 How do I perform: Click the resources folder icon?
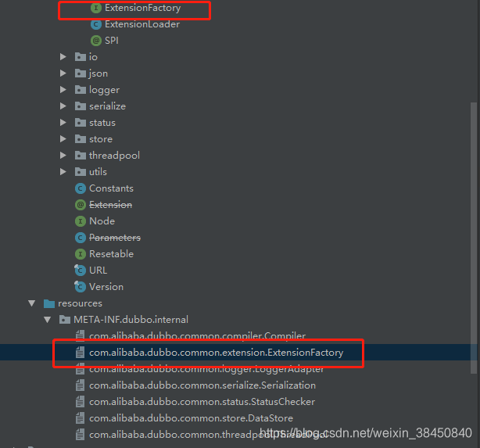pos(49,303)
